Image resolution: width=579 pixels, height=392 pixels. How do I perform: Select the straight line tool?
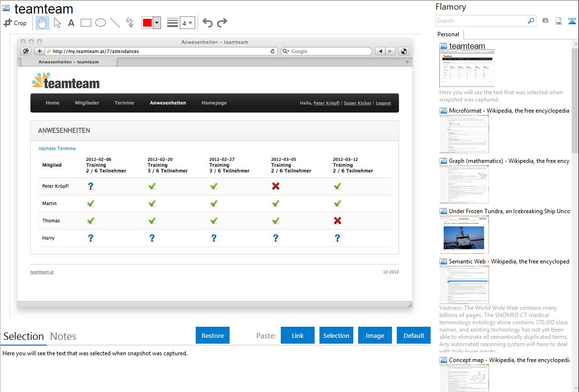[115, 23]
